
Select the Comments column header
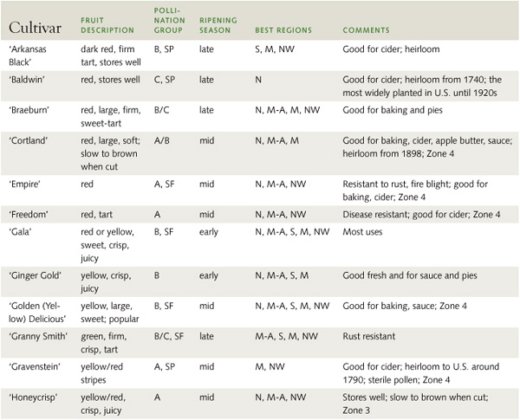coord(366,30)
